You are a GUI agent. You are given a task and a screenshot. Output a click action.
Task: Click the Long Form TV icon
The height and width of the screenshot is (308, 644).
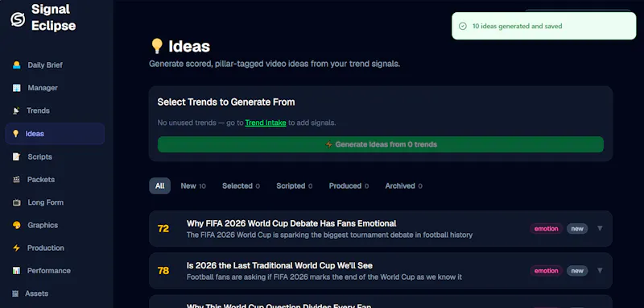[16, 202]
